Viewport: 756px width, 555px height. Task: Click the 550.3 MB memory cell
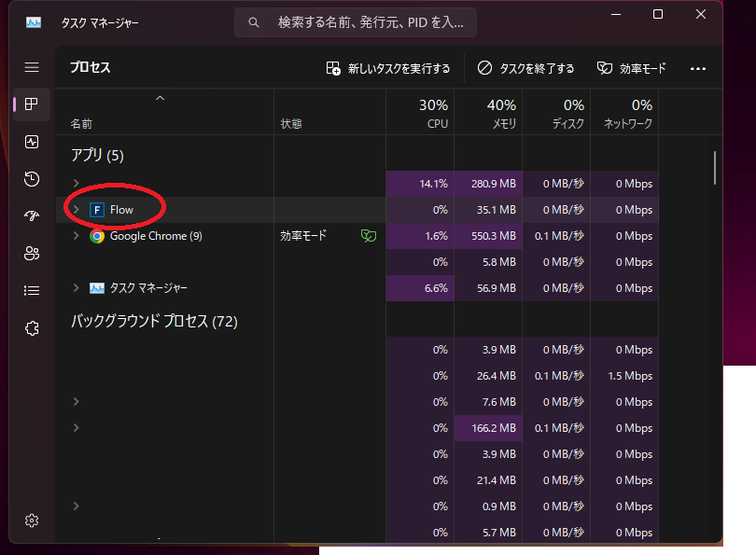point(488,236)
